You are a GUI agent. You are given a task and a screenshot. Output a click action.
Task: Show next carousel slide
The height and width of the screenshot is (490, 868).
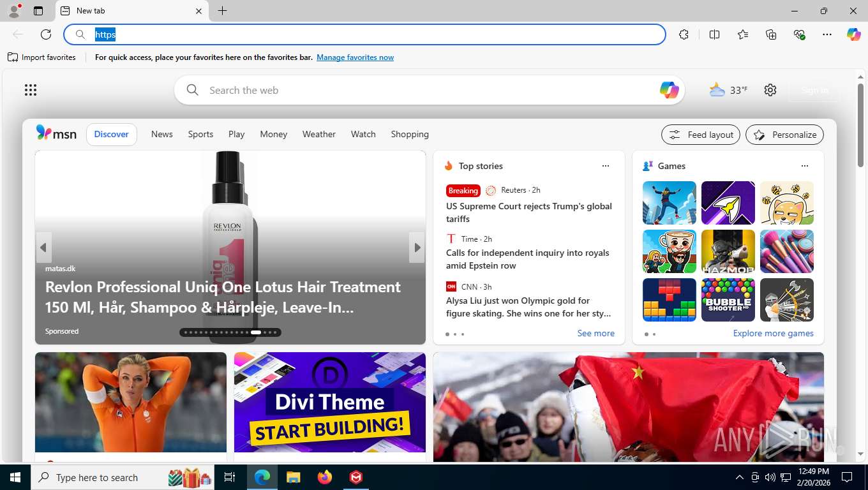pos(417,248)
